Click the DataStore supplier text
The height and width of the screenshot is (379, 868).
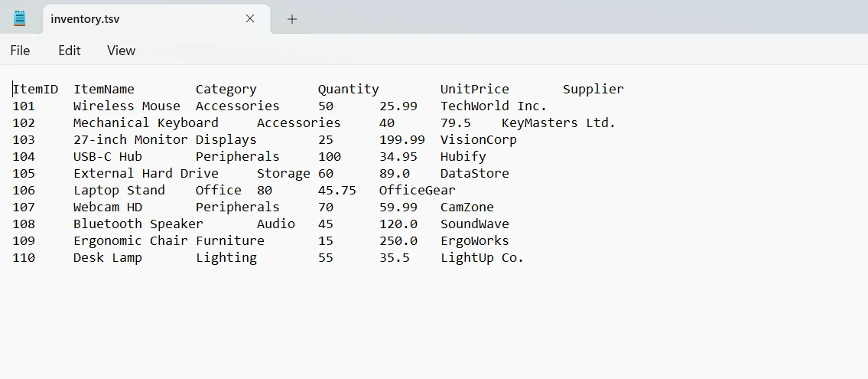pyautogui.click(x=474, y=173)
